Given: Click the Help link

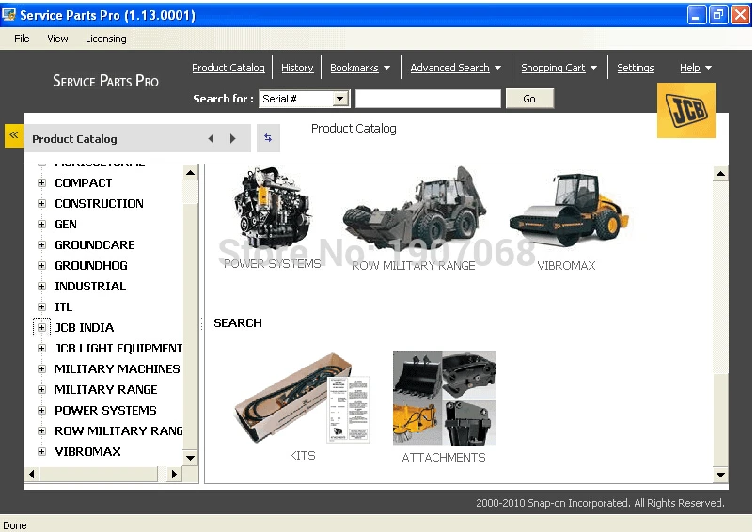Looking at the screenshot, I should [690, 68].
